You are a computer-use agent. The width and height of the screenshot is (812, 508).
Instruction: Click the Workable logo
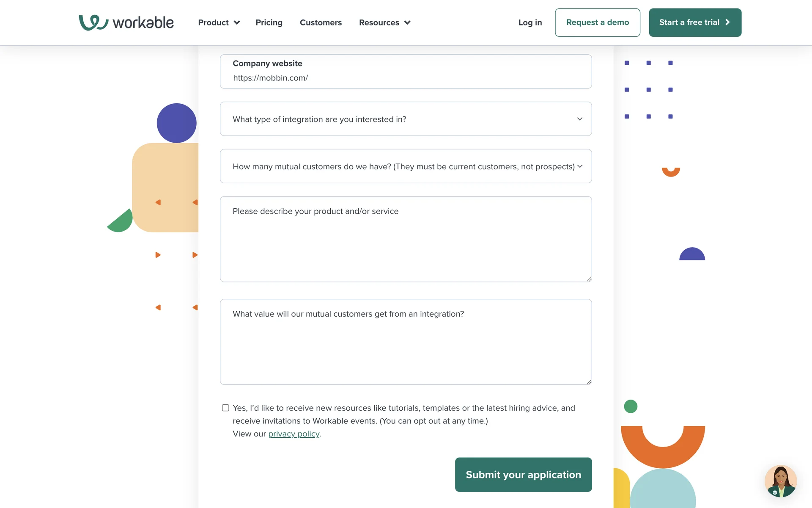pyautogui.click(x=126, y=22)
